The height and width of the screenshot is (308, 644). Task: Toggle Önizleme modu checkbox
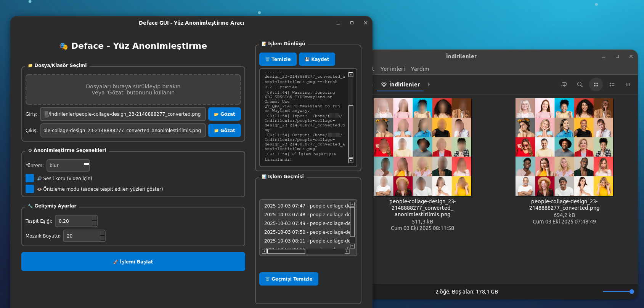(30, 189)
